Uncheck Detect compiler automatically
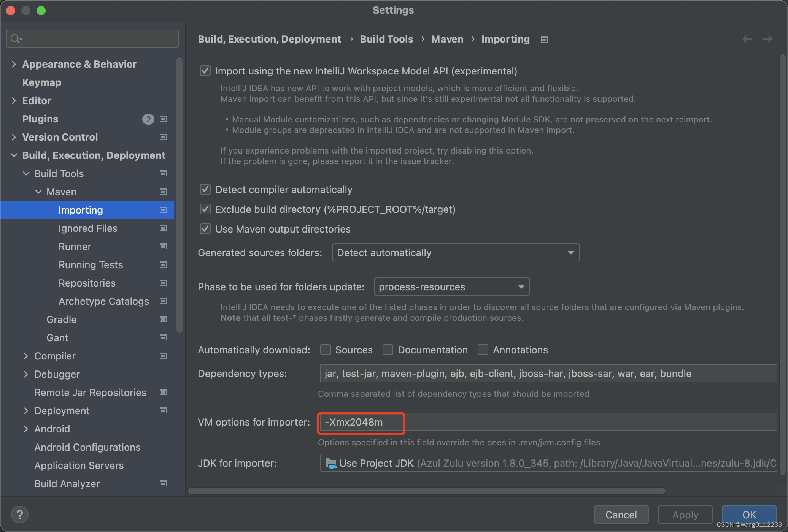This screenshot has height=532, width=788. click(x=205, y=189)
